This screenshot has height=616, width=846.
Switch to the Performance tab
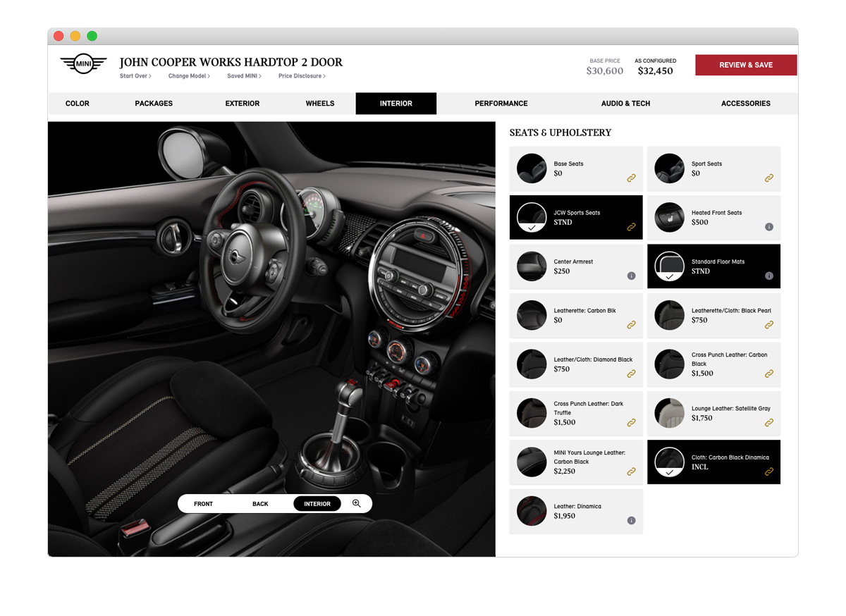(x=501, y=104)
